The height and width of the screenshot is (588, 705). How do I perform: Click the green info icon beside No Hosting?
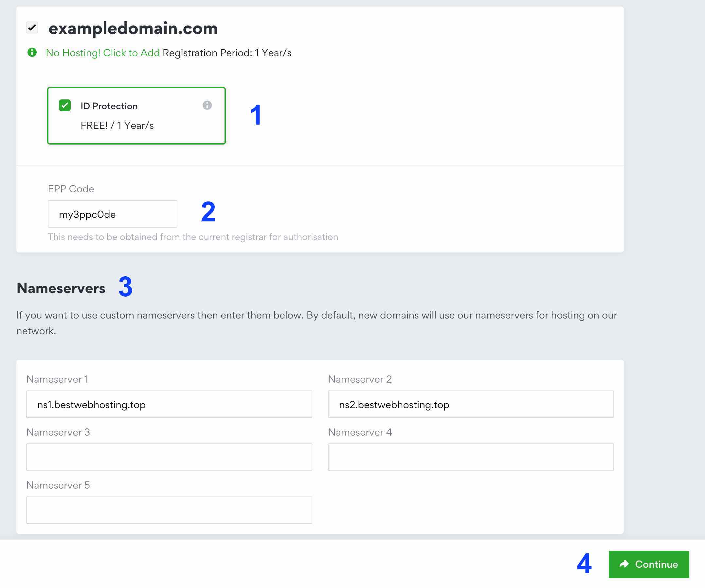click(32, 52)
